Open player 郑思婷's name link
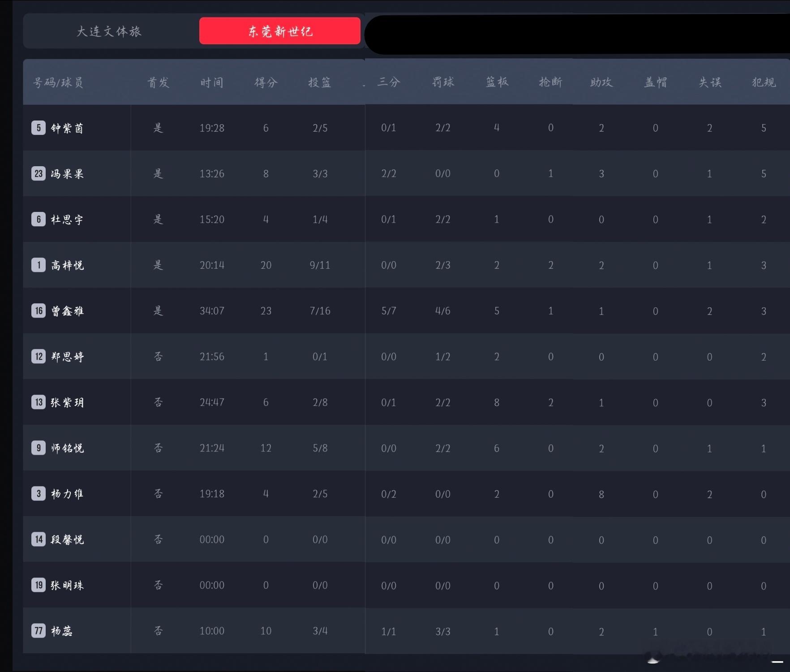 pos(67,357)
